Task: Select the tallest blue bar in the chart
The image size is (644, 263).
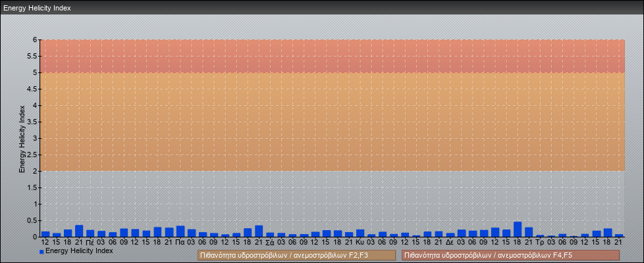Action: (x=518, y=229)
